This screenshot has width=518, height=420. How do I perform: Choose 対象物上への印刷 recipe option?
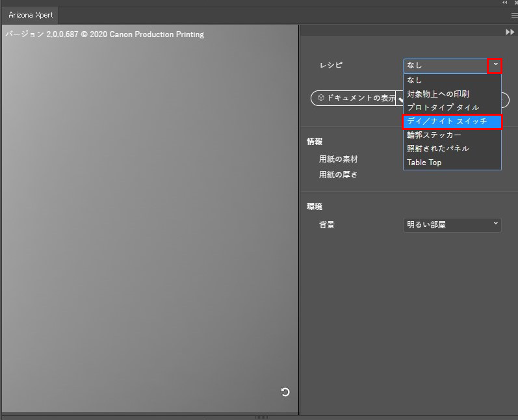click(x=452, y=94)
